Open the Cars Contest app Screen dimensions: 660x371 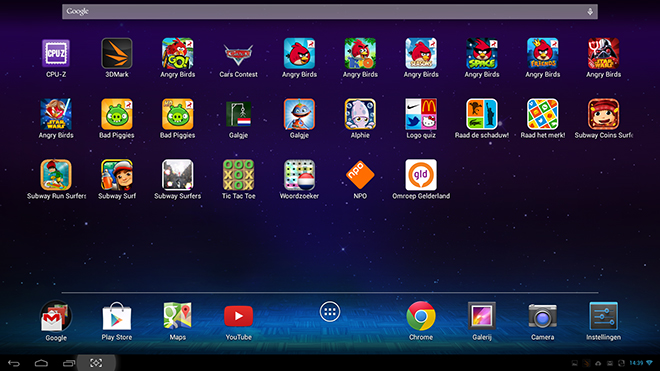[238, 55]
